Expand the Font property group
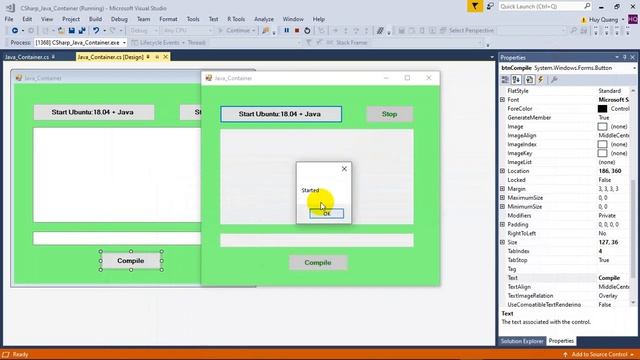The width and height of the screenshot is (640, 360). click(502, 100)
